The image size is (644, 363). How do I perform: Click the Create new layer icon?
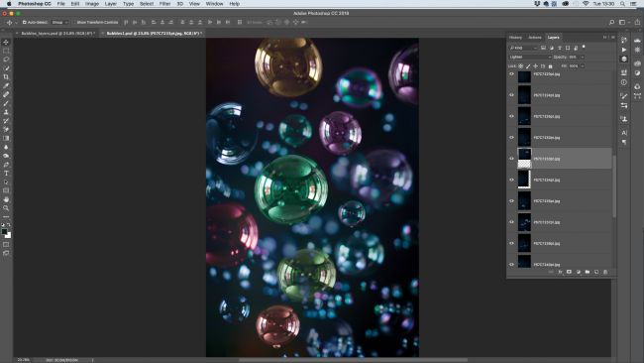[x=596, y=272]
